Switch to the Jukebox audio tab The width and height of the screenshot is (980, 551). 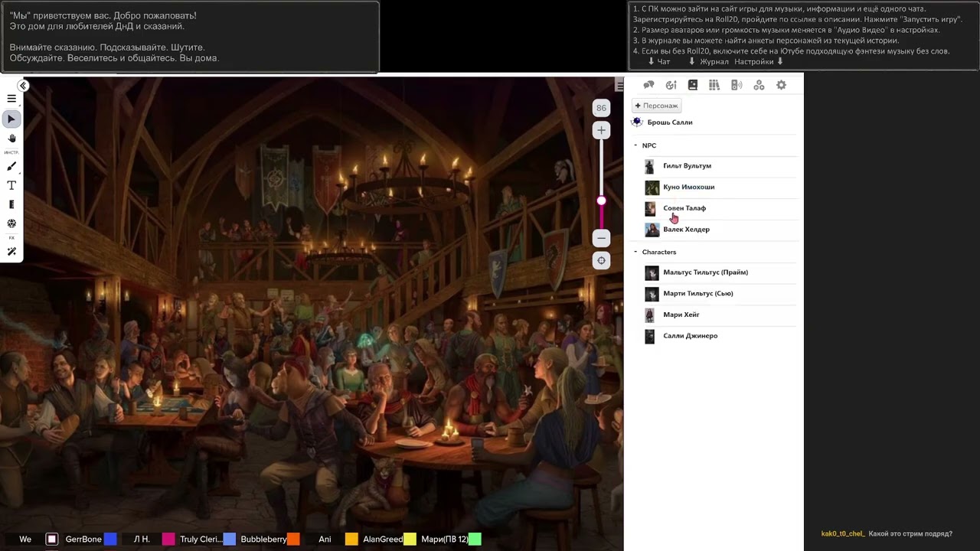(x=737, y=85)
